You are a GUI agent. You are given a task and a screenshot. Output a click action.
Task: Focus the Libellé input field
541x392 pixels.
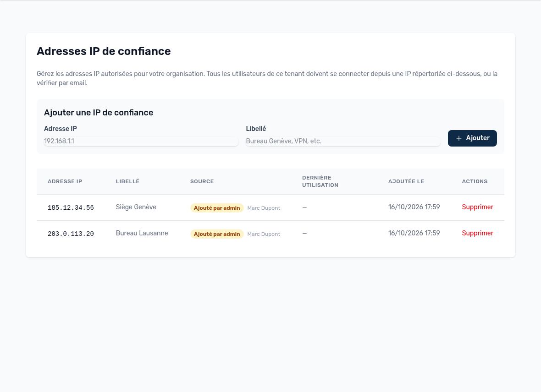tap(343, 141)
